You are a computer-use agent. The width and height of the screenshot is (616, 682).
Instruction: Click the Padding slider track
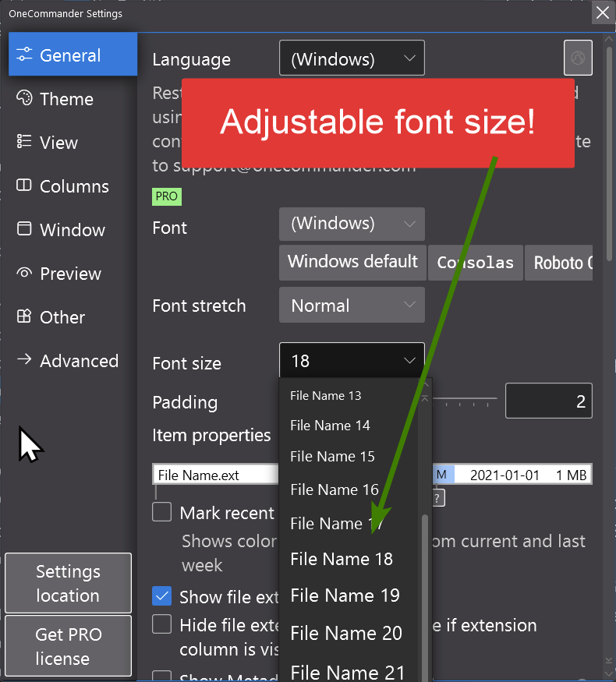[465, 399]
